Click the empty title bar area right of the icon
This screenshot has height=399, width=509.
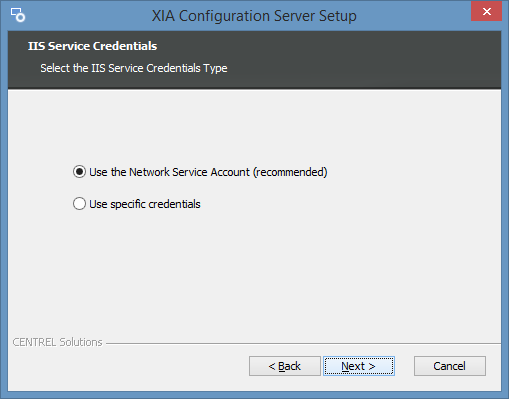pos(87,15)
